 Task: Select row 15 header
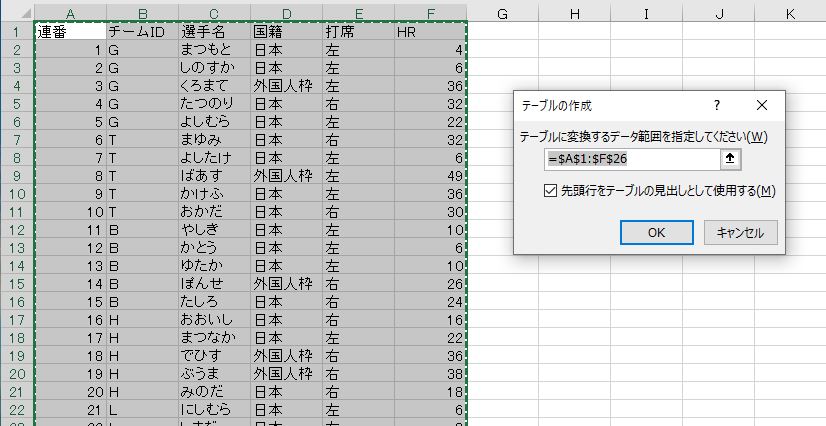click(17, 283)
